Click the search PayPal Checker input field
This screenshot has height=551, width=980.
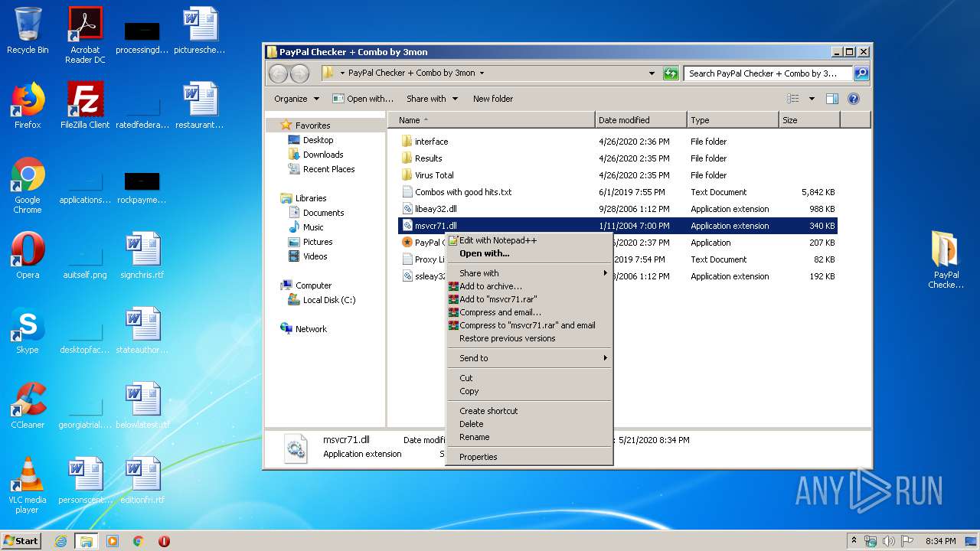tap(768, 73)
